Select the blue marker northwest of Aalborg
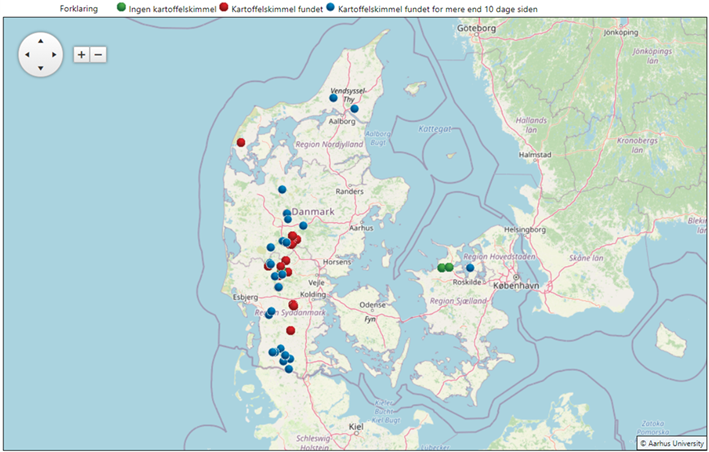 (x=334, y=98)
